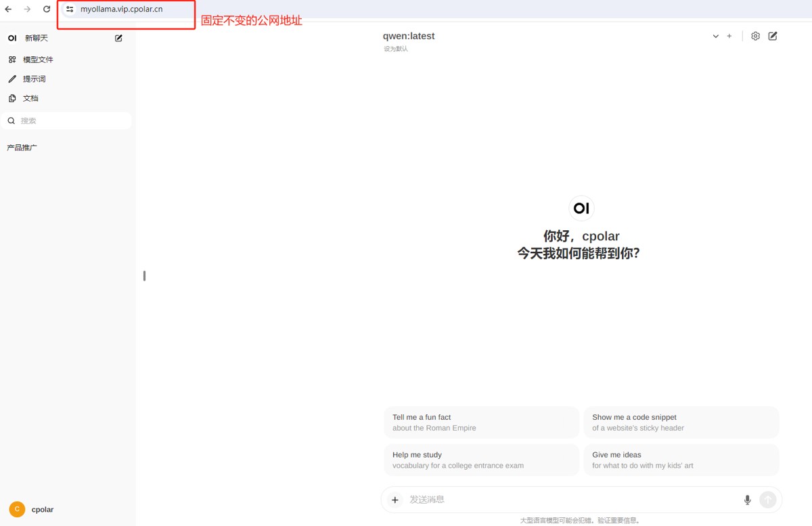
Task: Add another model with plus icon
Action: coord(729,36)
